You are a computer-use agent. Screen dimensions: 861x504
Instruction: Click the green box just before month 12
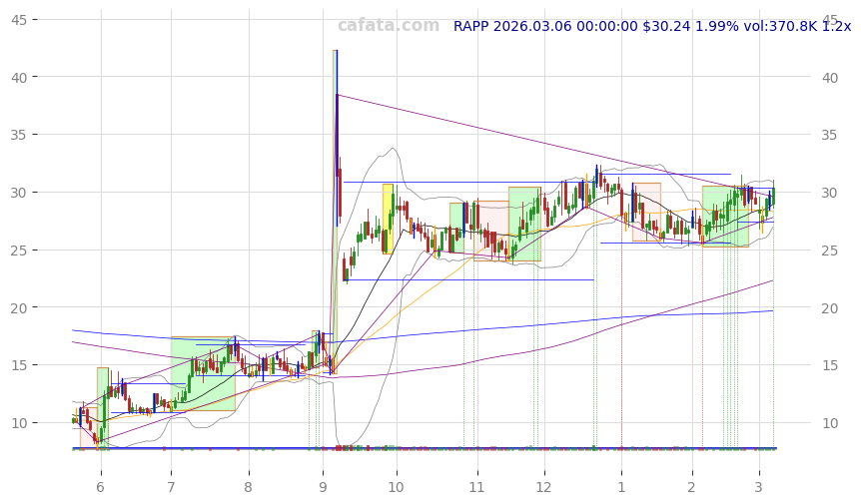[524, 225]
